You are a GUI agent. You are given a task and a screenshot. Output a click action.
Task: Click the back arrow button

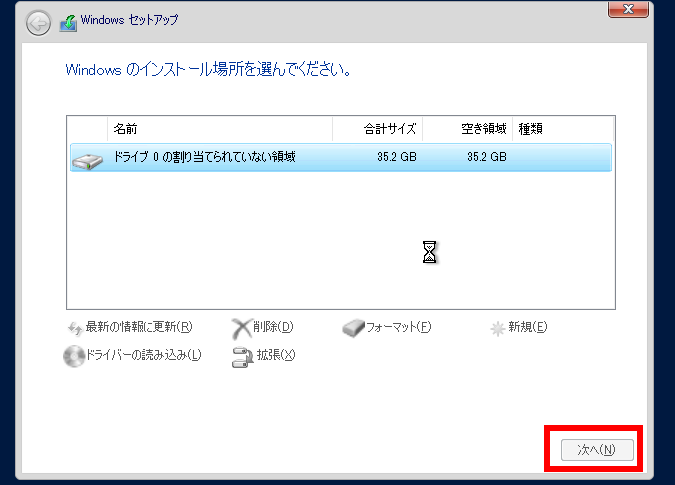[x=38, y=23]
